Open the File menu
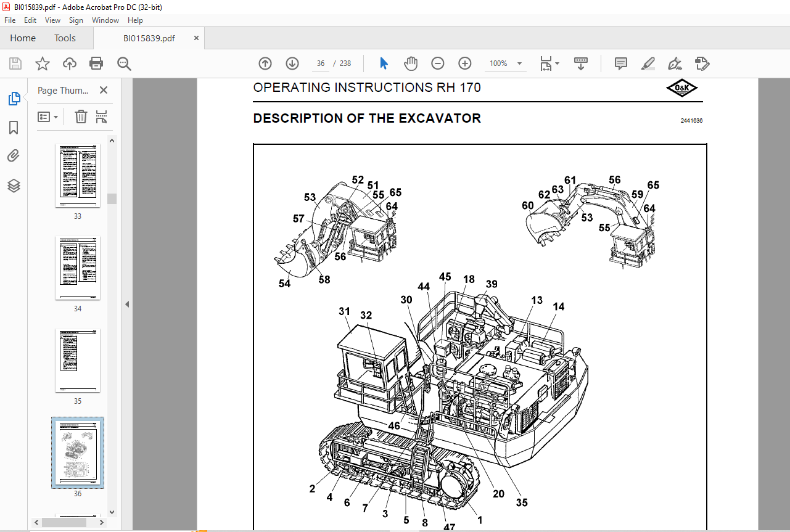Image resolution: width=790 pixels, height=532 pixels. click(x=10, y=20)
